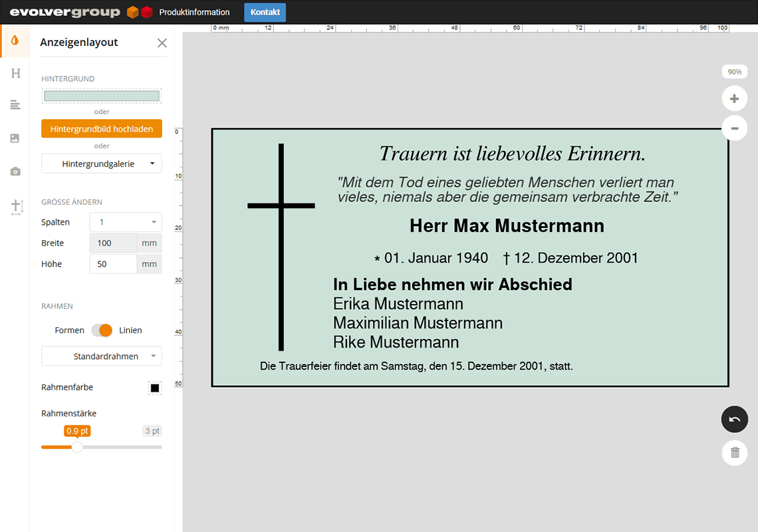Click the Kontakt button
The height and width of the screenshot is (532, 758).
pos(265,12)
